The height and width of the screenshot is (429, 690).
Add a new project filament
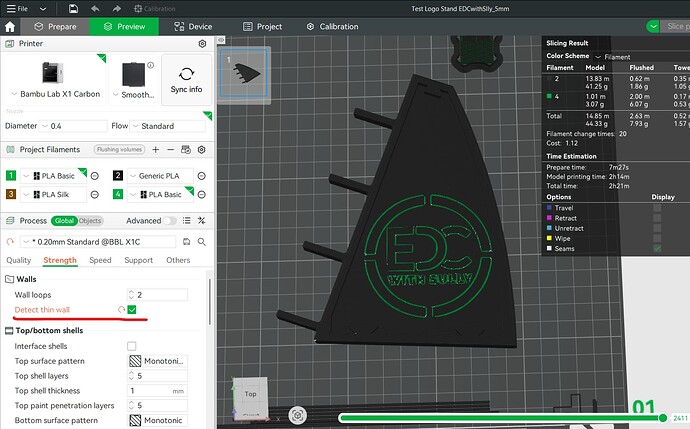click(155, 150)
